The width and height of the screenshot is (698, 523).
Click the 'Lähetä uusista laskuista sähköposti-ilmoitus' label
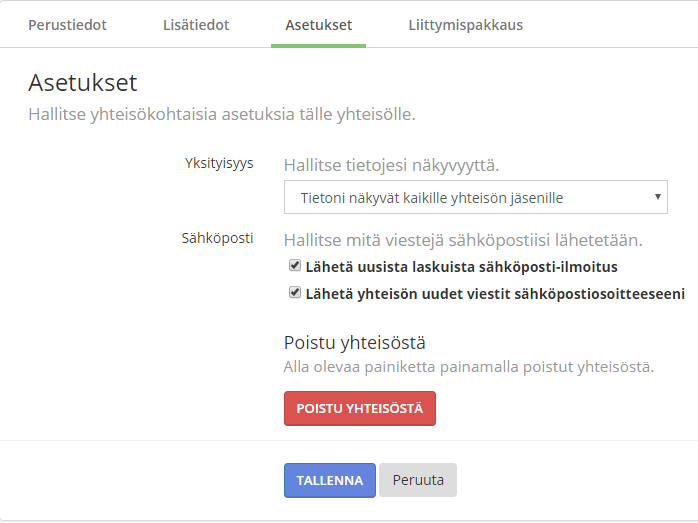[461, 267]
